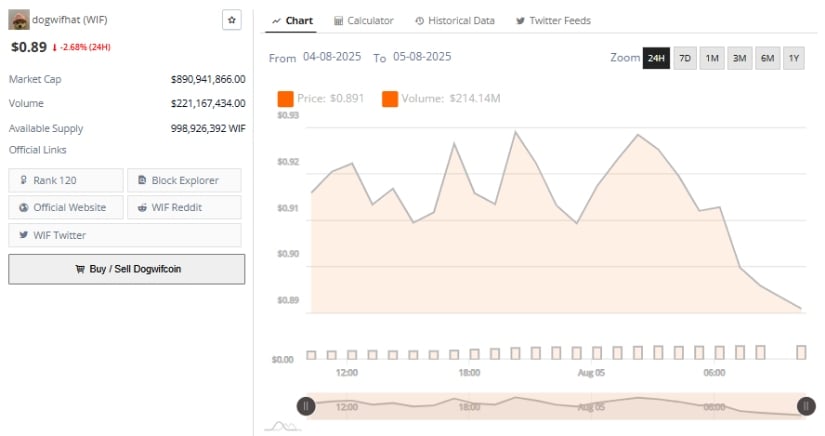This screenshot has height=436, width=825.
Task: Click the $0.89 current price
Action: click(x=29, y=47)
